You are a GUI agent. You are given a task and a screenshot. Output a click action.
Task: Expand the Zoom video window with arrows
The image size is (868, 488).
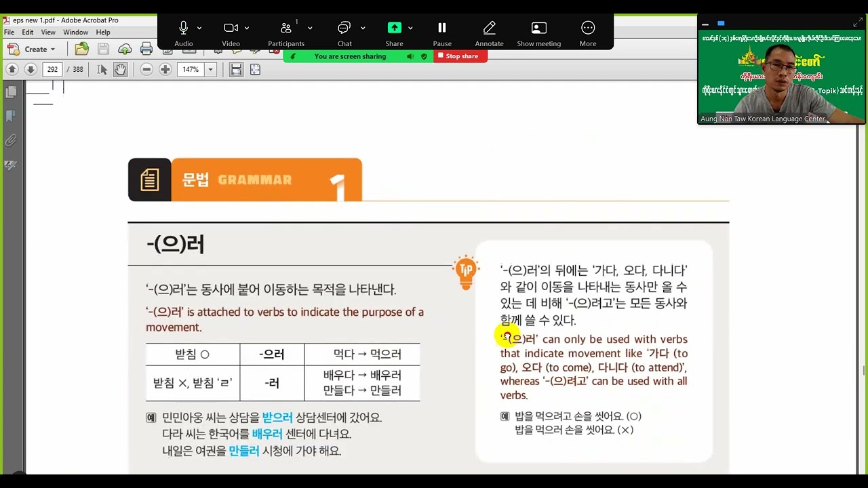858,23
